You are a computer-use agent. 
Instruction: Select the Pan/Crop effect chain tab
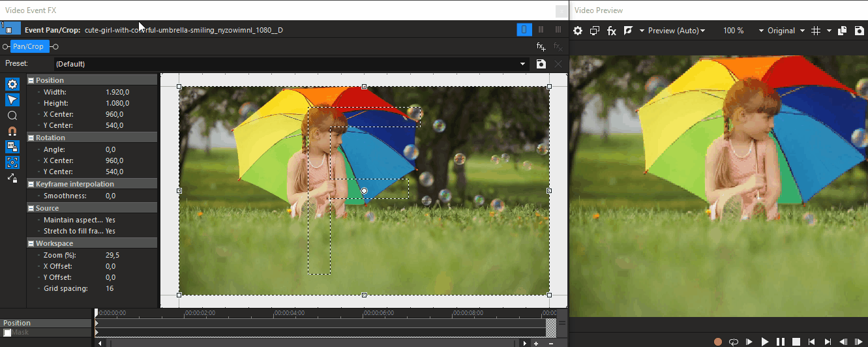point(29,46)
